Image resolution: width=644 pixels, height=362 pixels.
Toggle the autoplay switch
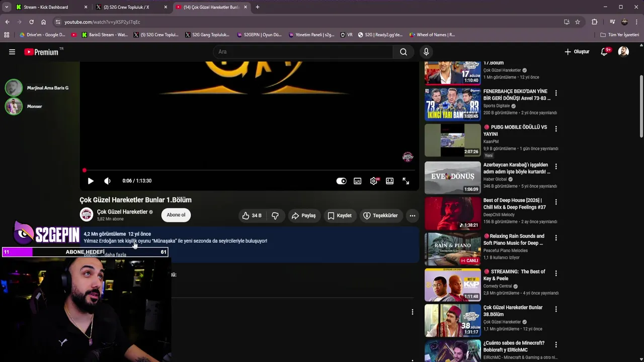pos(342,181)
